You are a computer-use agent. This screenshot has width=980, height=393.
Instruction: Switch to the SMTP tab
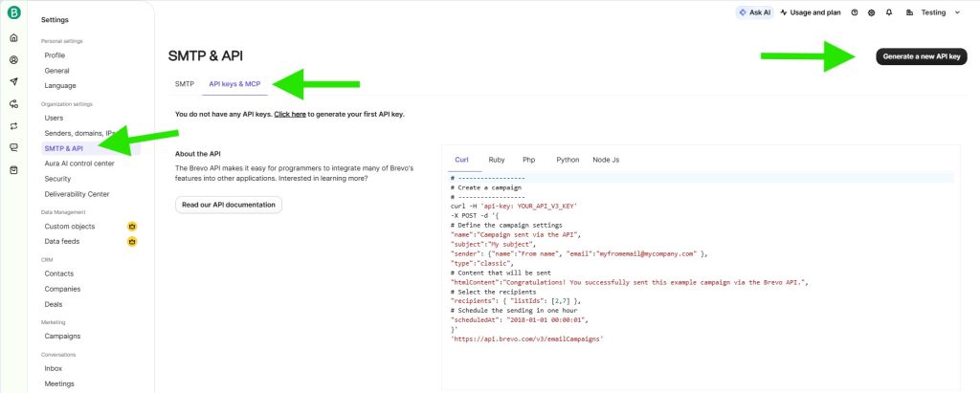pos(184,84)
